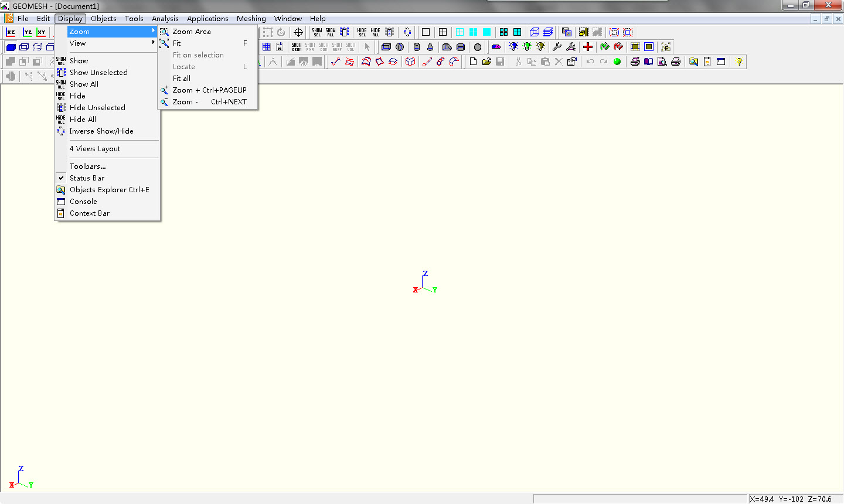Click the red line drawing tool icon
This screenshot has width=844, height=504.
pyautogui.click(x=427, y=62)
